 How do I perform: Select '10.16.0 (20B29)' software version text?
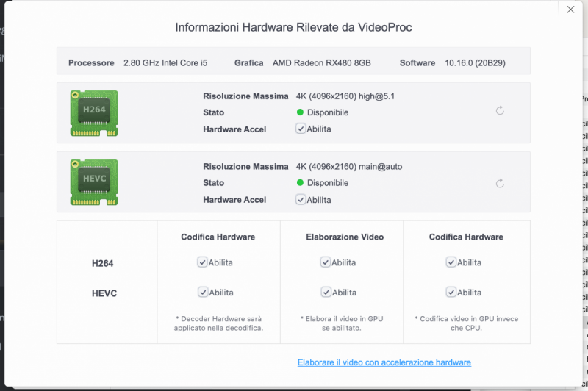(x=475, y=63)
